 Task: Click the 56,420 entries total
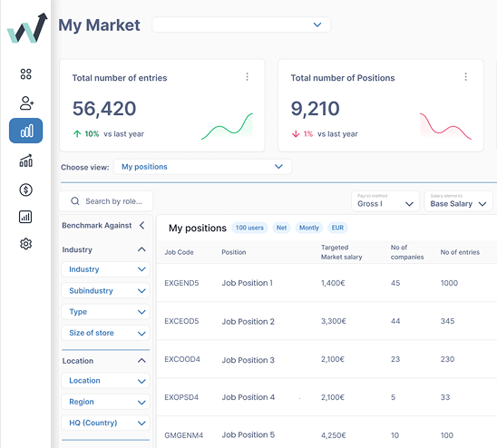(104, 109)
